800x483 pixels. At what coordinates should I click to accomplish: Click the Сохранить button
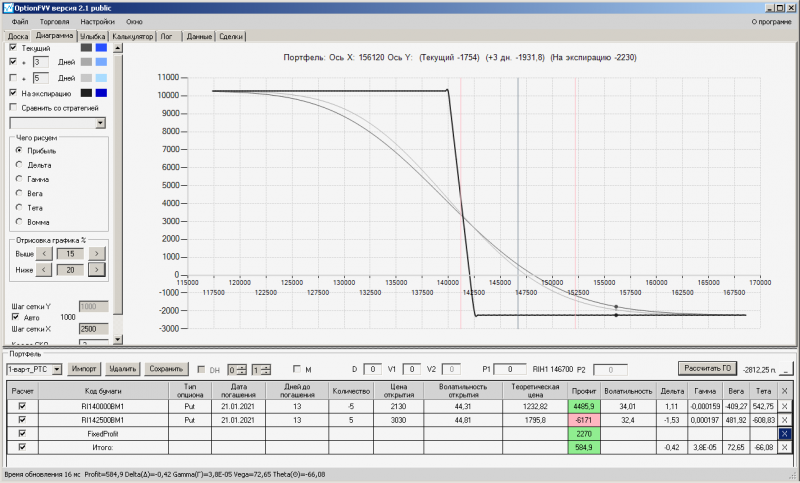166,369
